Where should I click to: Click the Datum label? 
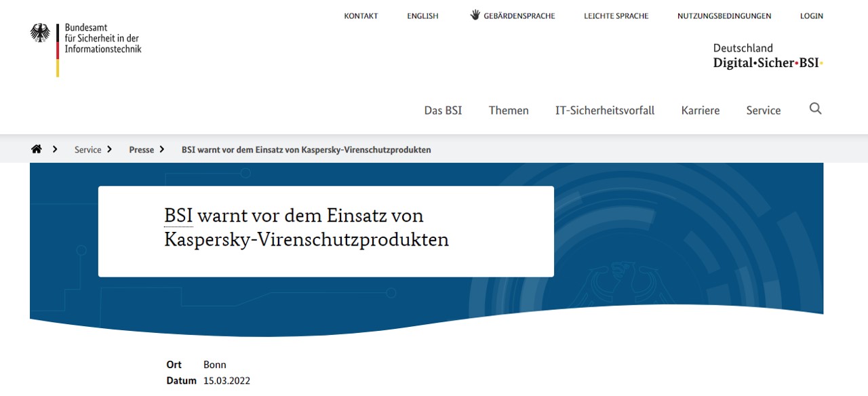tap(181, 381)
